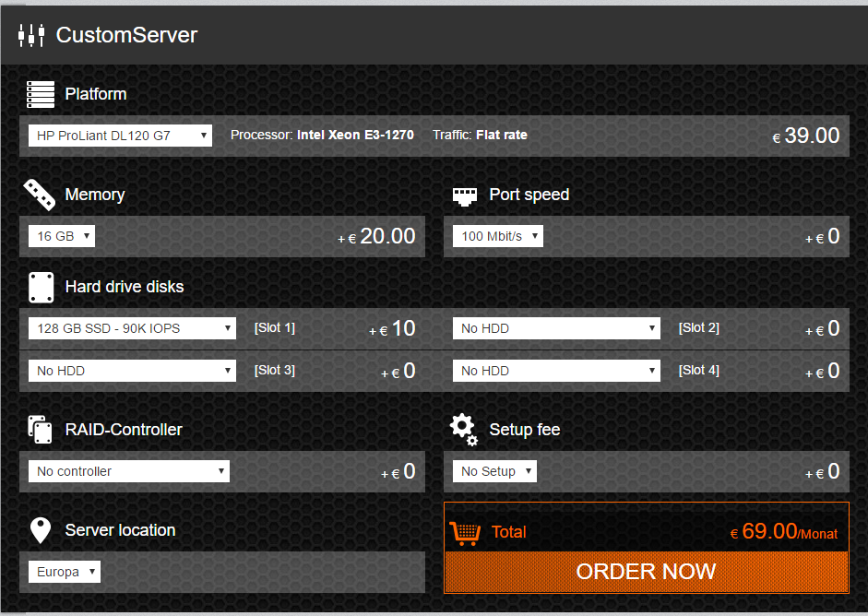Open the Slot 2 No HDD dropdown
This screenshot has width=868, height=616.
pyautogui.click(x=556, y=328)
